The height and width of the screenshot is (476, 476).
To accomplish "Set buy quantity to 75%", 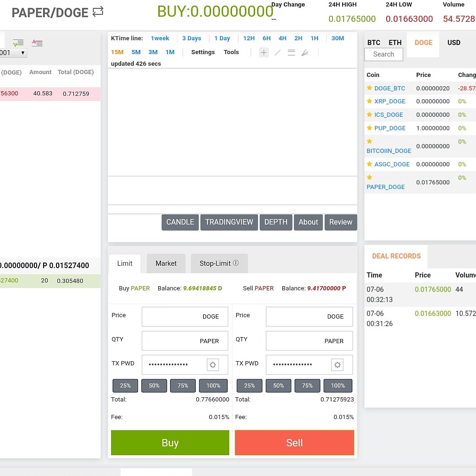I will click(183, 386).
